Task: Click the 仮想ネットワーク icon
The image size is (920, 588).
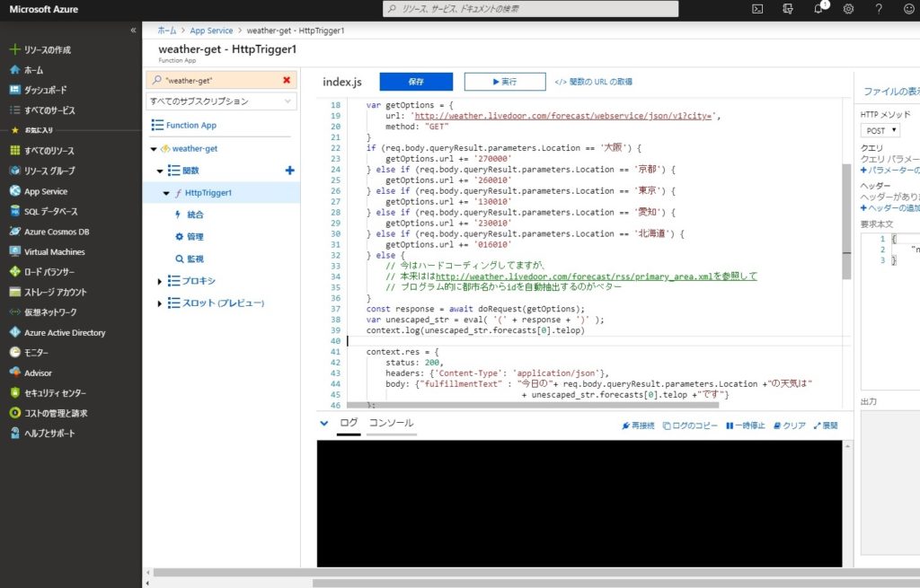Action: pyautogui.click(x=14, y=312)
